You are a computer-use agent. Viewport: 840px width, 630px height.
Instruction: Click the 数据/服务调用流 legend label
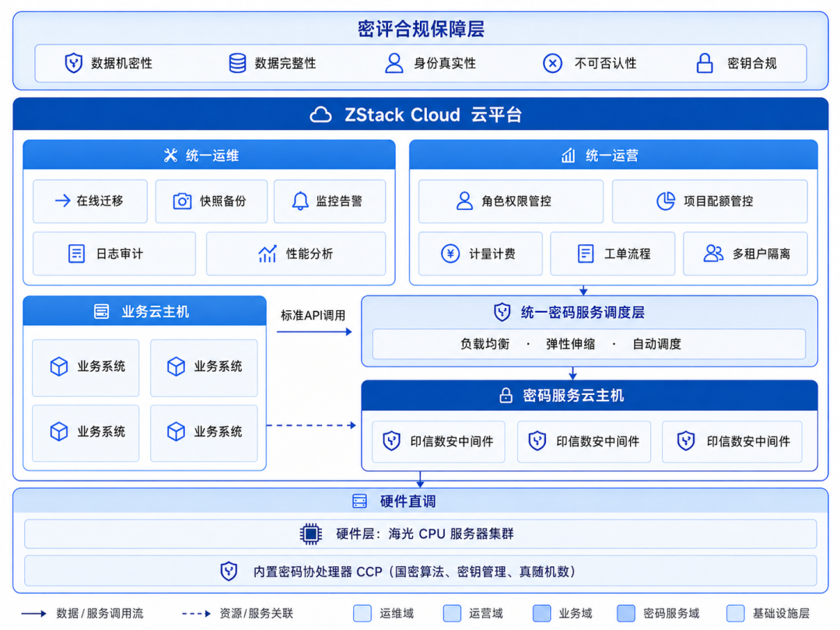point(100,614)
